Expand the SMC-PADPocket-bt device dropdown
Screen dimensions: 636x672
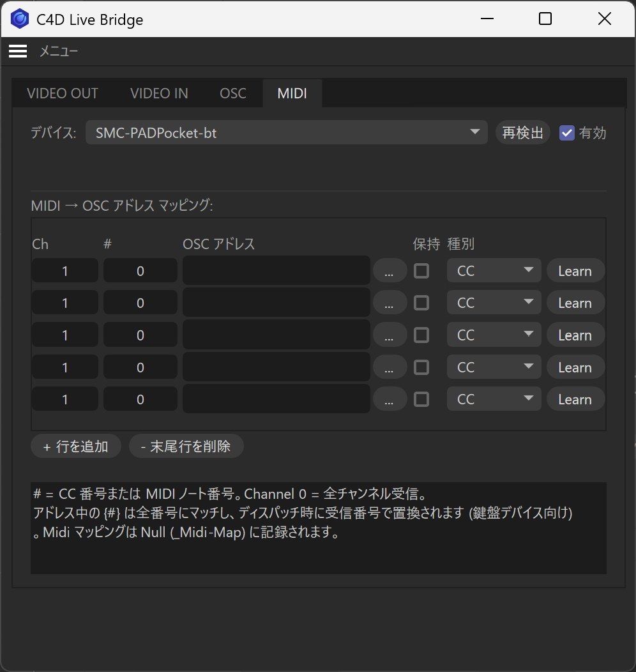coord(287,132)
